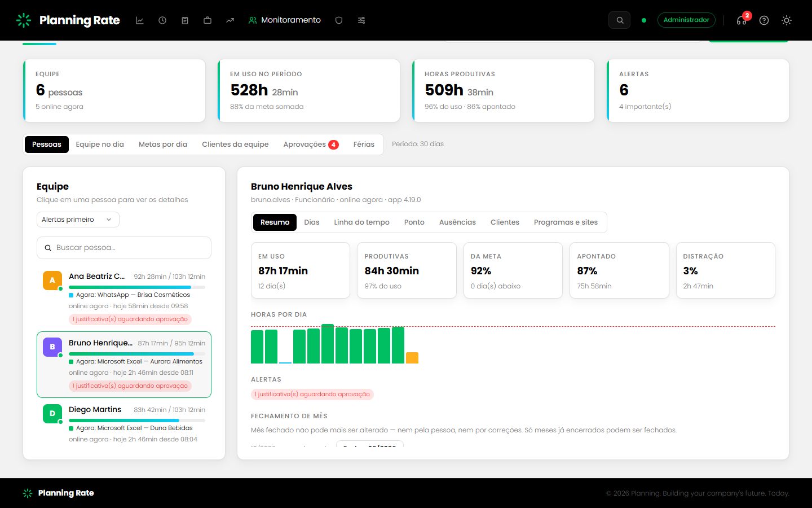Click the Planning Rate logo in footer
This screenshot has height=508, width=812.
[x=58, y=493]
